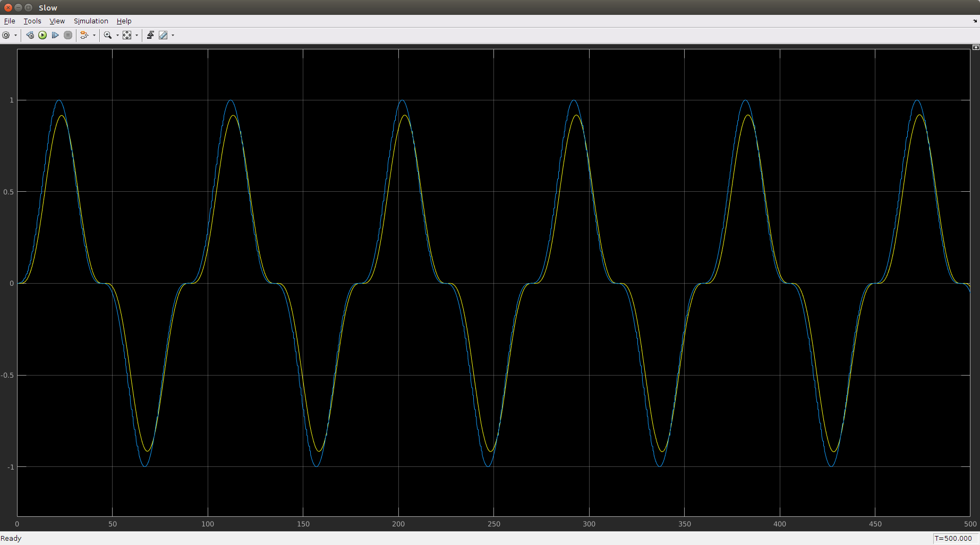Maximize the Slow scope window
The width and height of the screenshot is (980, 545).
[28, 7]
